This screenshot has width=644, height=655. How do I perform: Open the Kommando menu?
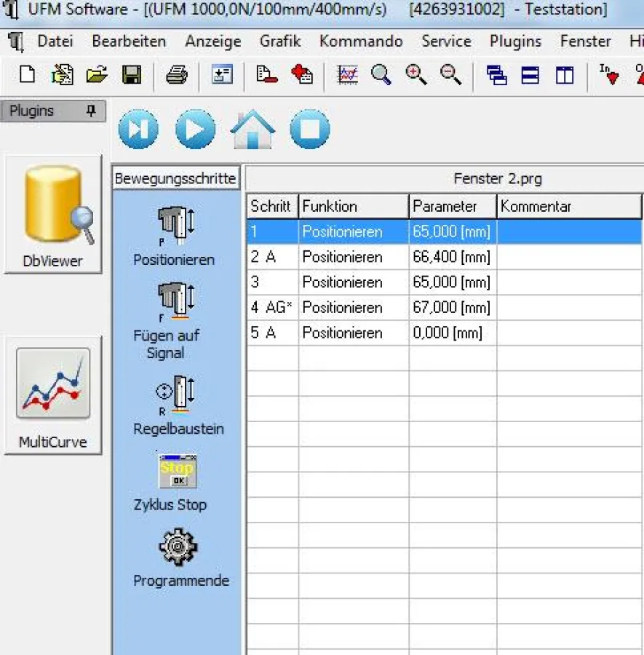(x=361, y=41)
